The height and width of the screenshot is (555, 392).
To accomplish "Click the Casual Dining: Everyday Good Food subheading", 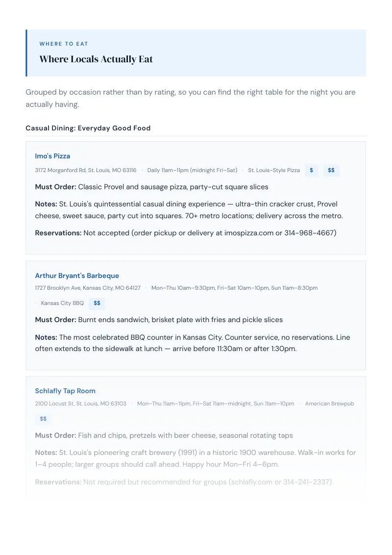I will pos(88,128).
